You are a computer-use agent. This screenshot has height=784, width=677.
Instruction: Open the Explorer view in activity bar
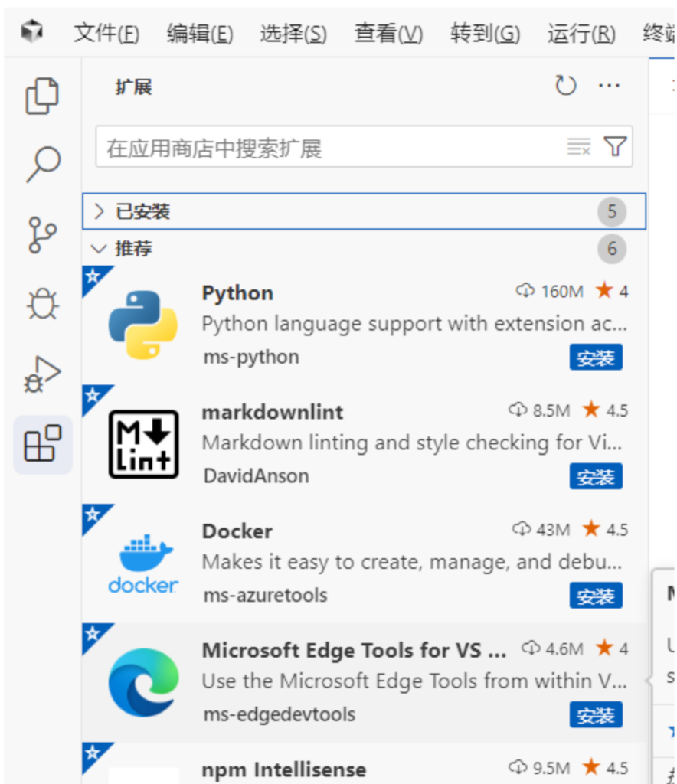click(42, 96)
